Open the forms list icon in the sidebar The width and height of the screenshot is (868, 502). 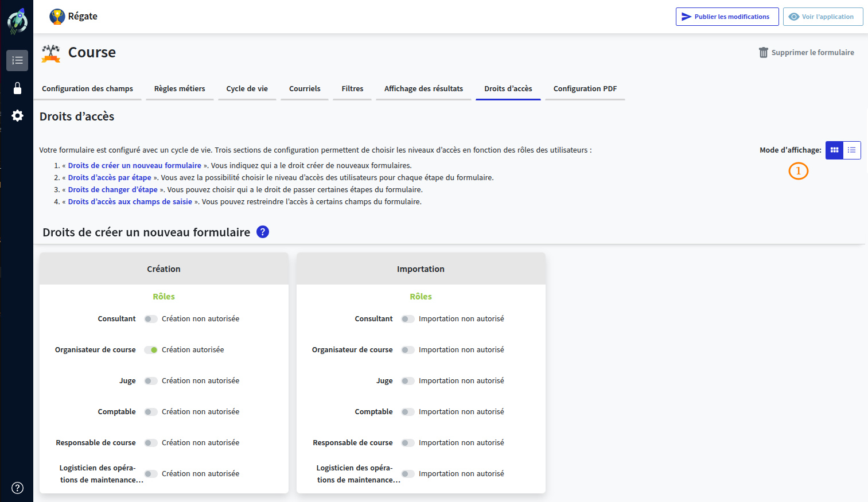(x=17, y=60)
